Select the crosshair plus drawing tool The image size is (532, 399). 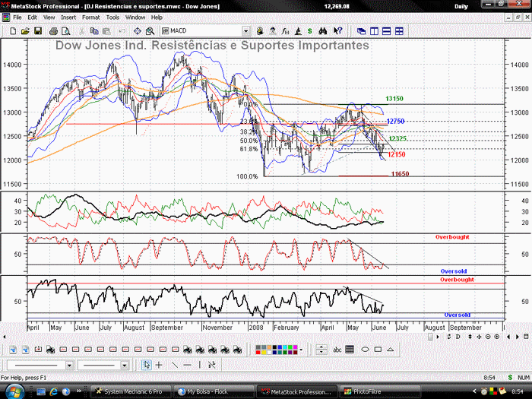tap(159, 365)
